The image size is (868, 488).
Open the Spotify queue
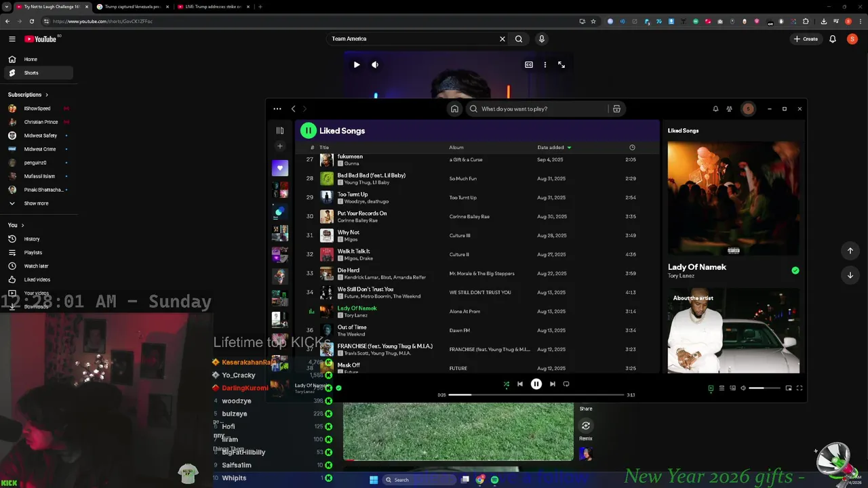(x=722, y=388)
